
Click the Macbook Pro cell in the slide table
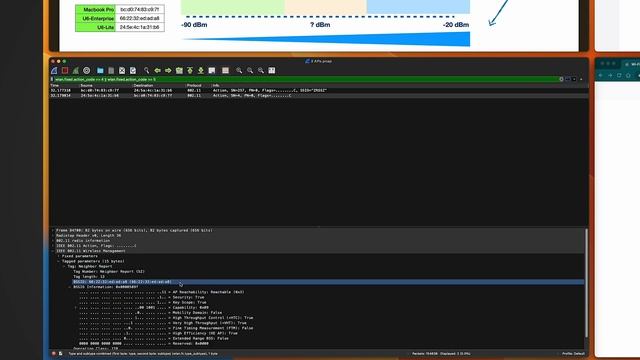[96, 9]
